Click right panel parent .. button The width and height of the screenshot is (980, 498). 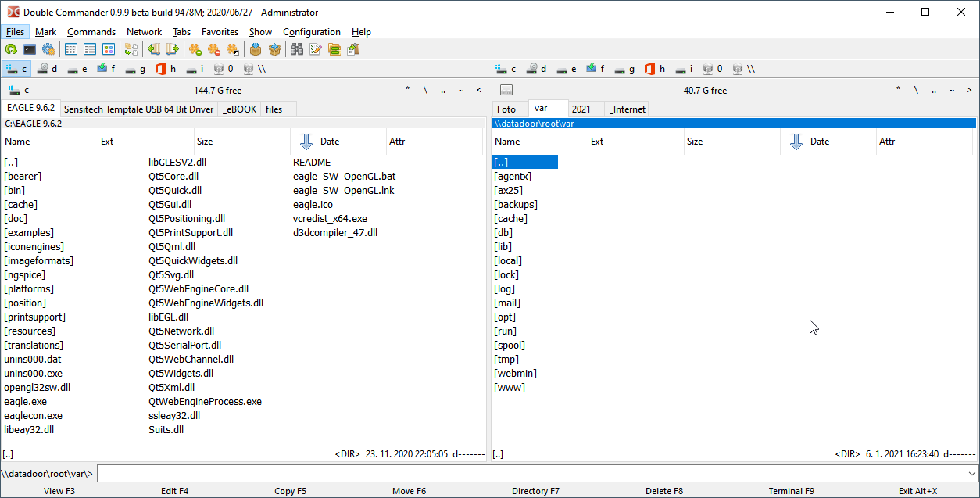tap(933, 90)
